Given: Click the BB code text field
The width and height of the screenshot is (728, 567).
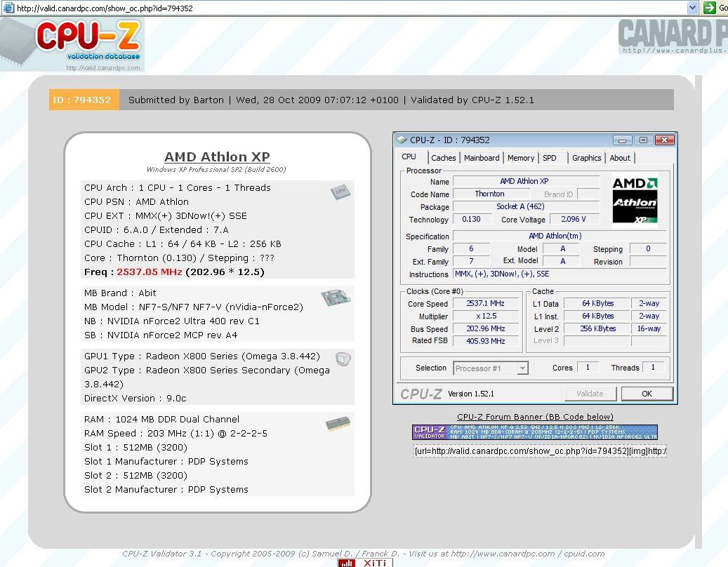Looking at the screenshot, I should point(540,451).
